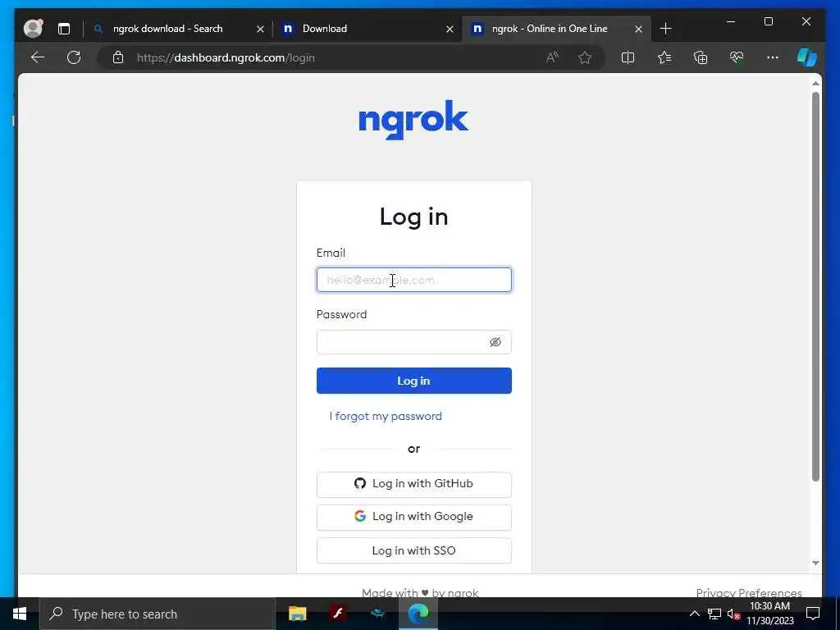
Task: Show hidden system tray icons
Action: click(x=694, y=614)
